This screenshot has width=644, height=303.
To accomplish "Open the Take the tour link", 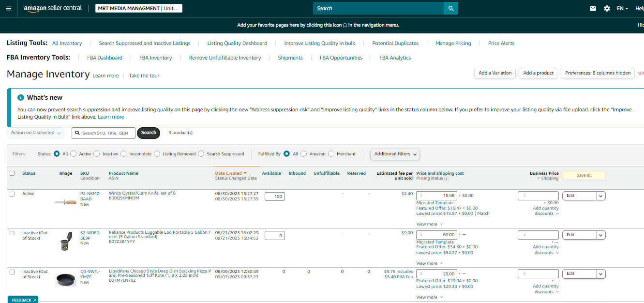I will (x=144, y=76).
